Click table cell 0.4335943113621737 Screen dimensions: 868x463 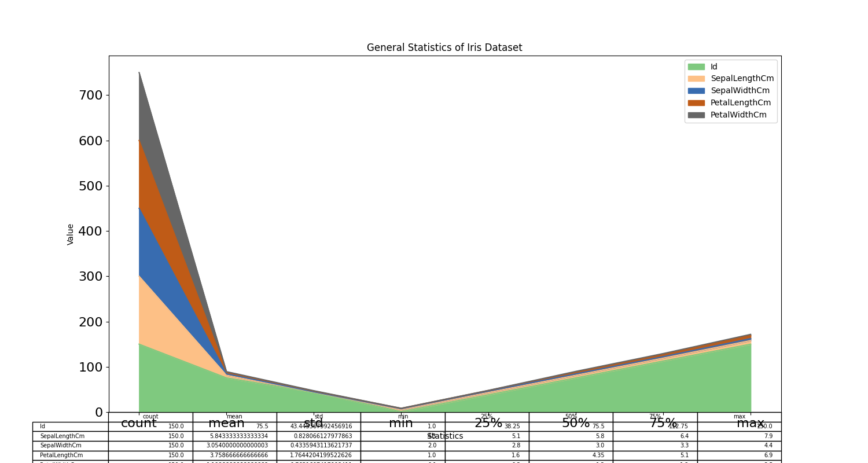[x=318, y=446]
